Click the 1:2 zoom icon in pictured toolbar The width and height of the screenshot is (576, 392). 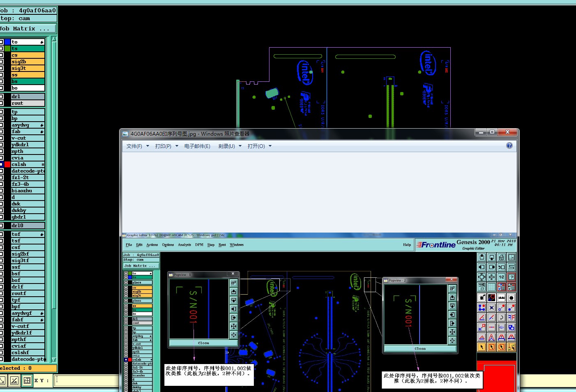click(x=501, y=277)
